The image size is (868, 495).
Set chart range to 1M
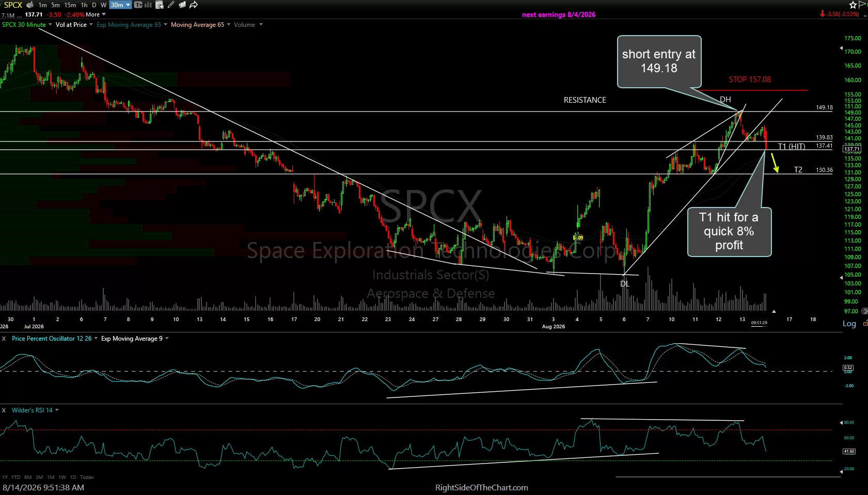[x=51, y=477]
